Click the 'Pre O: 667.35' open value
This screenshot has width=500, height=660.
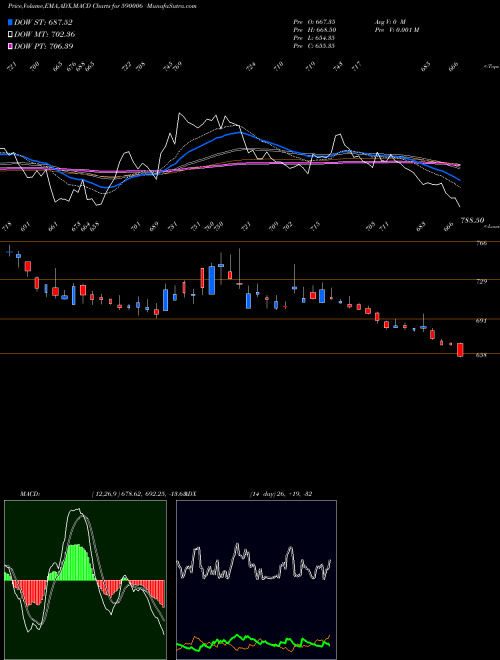click(314, 22)
